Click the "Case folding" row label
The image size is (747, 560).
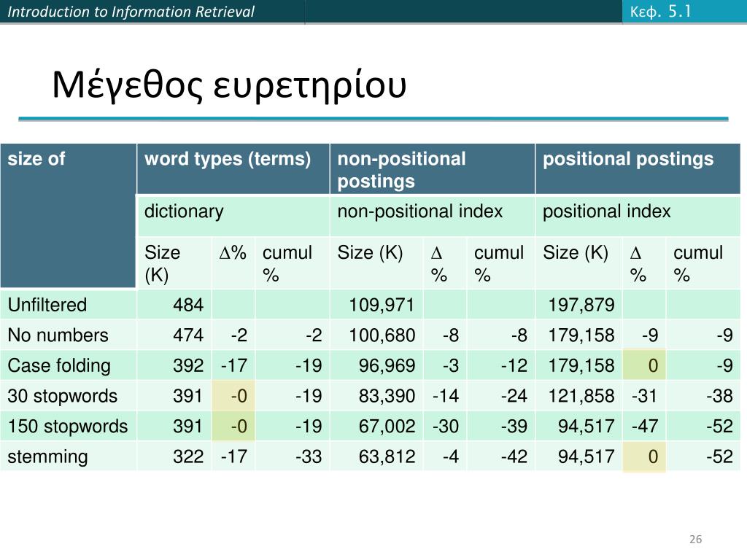pyautogui.click(x=59, y=366)
